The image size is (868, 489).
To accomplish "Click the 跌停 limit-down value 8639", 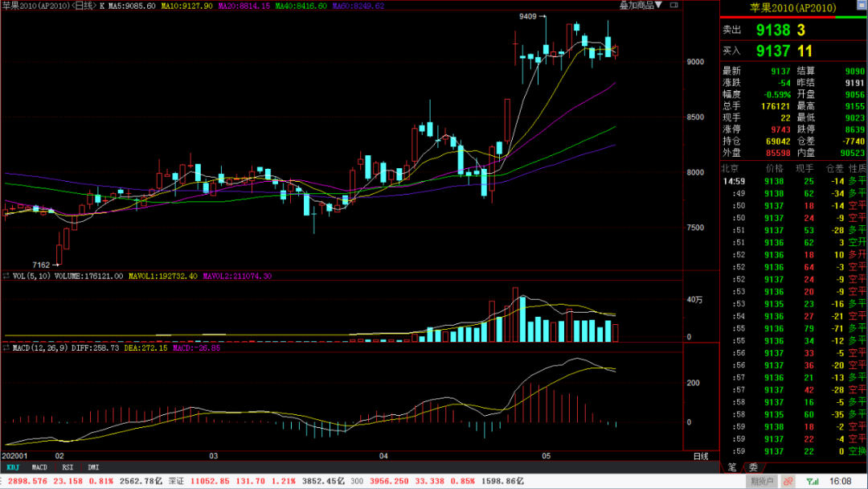I will tap(854, 129).
